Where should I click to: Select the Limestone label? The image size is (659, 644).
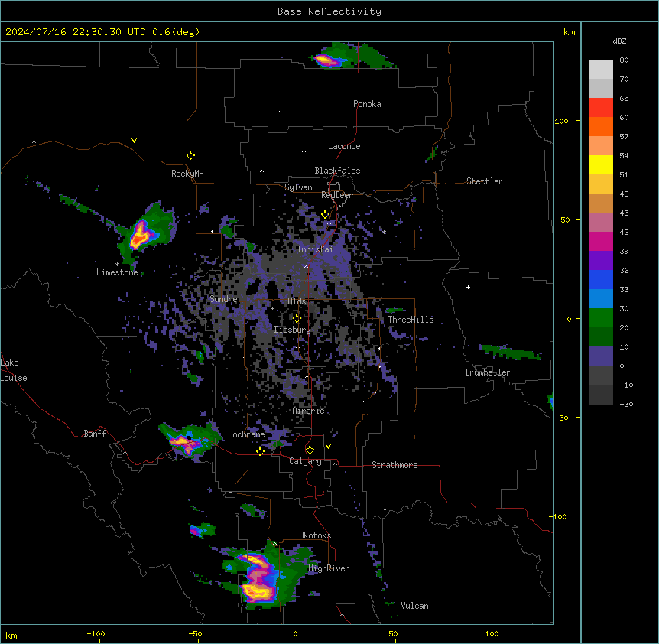pyautogui.click(x=117, y=272)
